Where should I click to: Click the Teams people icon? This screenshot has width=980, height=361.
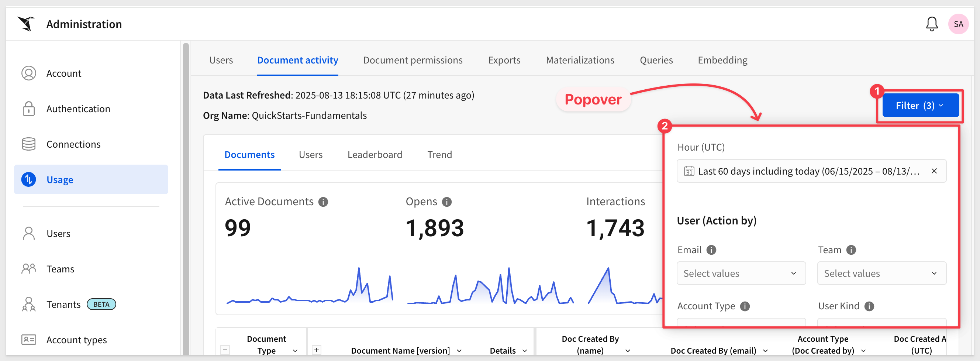pos(28,269)
